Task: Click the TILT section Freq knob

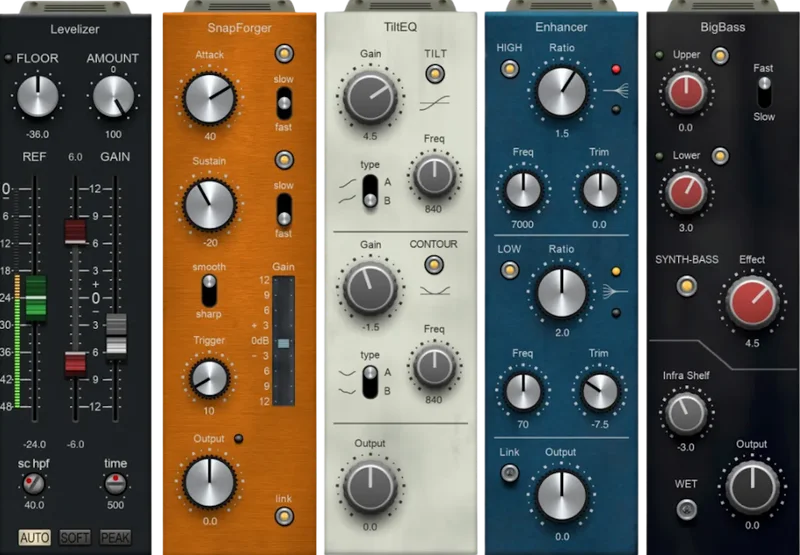Action: pos(434,176)
